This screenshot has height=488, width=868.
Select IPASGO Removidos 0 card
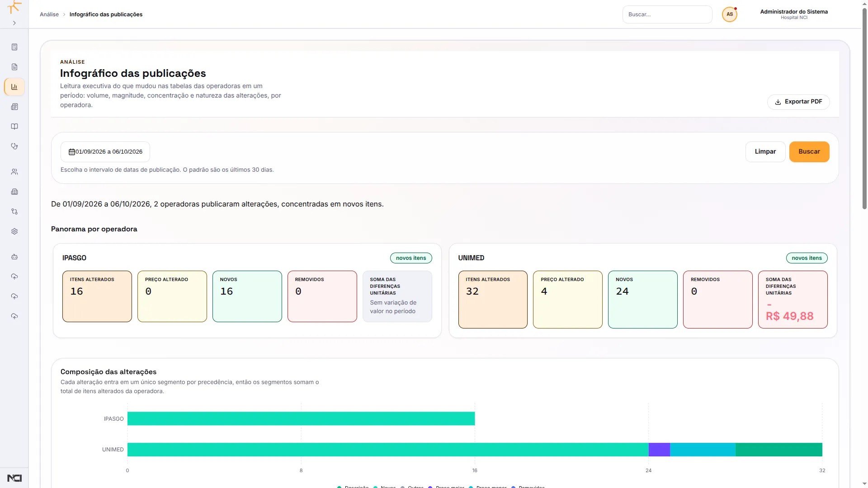pos(322,296)
